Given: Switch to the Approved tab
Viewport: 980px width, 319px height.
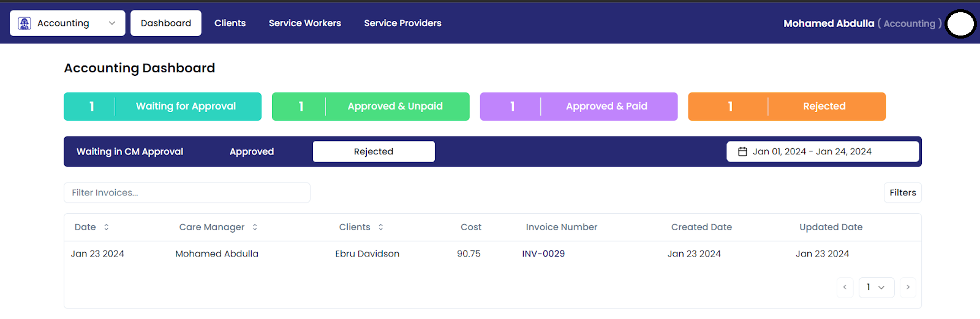Looking at the screenshot, I should (252, 152).
